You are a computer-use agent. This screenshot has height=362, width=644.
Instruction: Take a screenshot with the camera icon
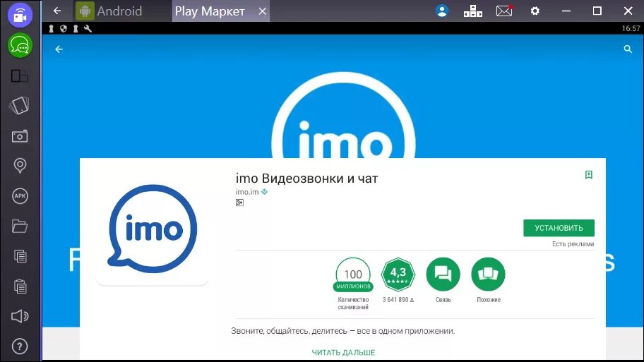point(20,136)
